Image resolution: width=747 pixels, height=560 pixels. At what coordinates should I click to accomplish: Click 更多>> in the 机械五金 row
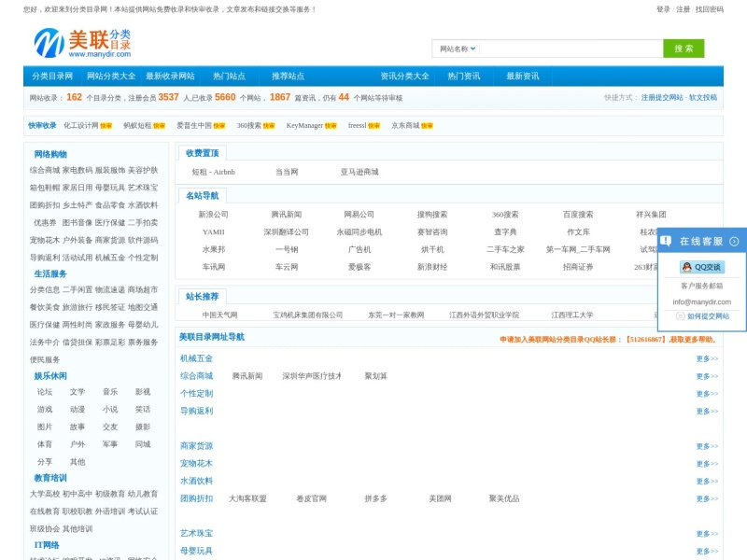click(707, 359)
